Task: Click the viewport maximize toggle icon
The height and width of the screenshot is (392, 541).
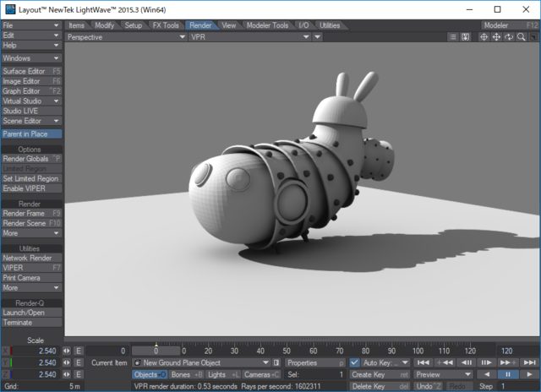Action: 533,37
